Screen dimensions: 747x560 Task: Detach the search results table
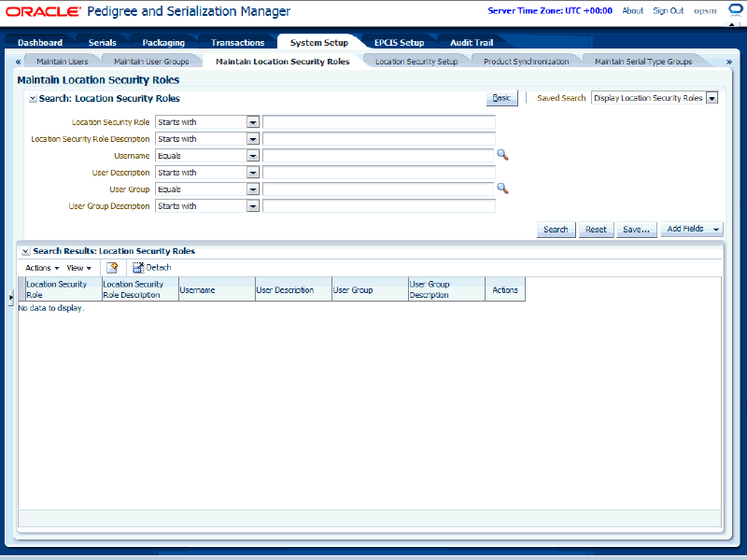coord(152,268)
